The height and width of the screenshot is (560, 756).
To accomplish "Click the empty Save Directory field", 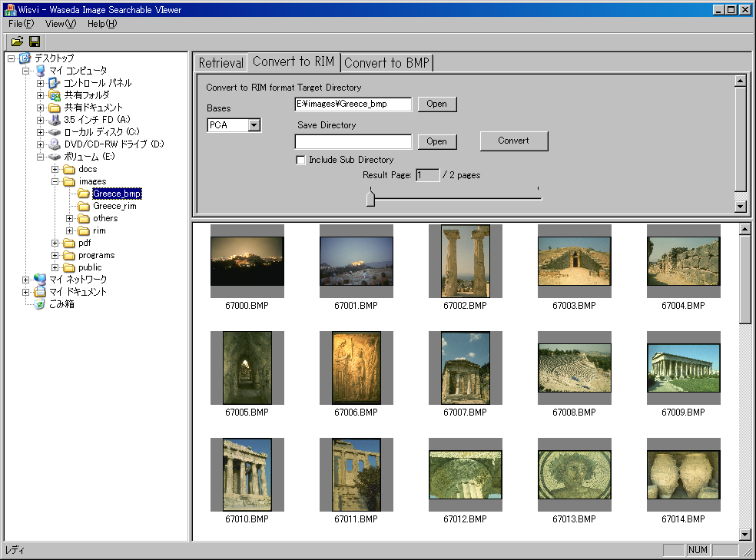I will [x=353, y=141].
